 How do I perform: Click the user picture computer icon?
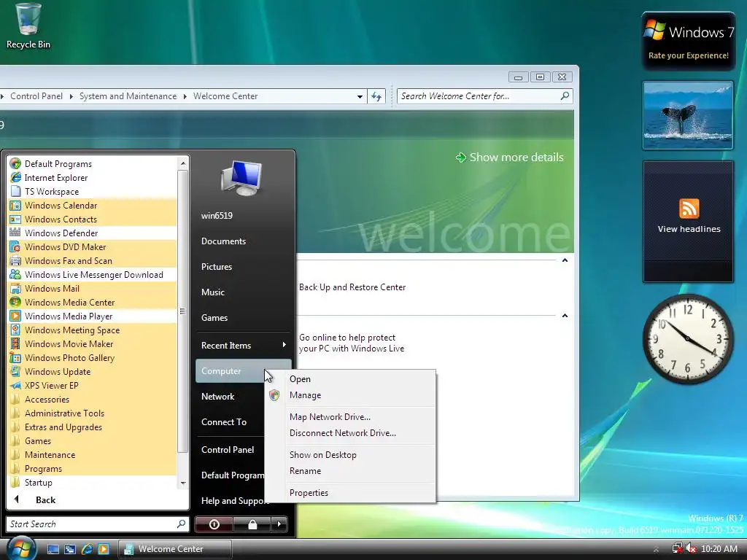pyautogui.click(x=242, y=178)
